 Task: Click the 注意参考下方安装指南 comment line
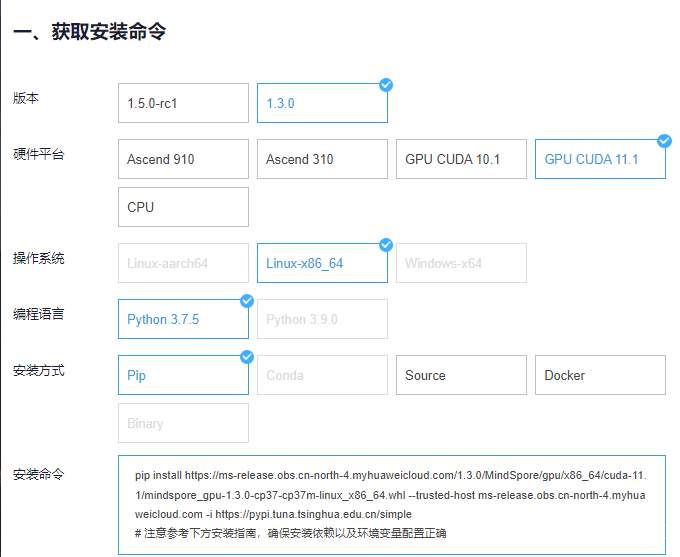pyautogui.click(x=291, y=533)
